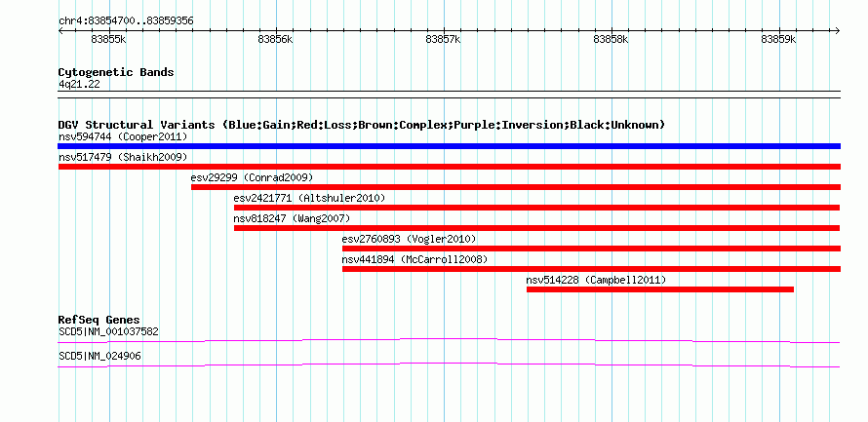Click the right arrow on the ruler
Screen dimensions: 868x422
coord(838,31)
